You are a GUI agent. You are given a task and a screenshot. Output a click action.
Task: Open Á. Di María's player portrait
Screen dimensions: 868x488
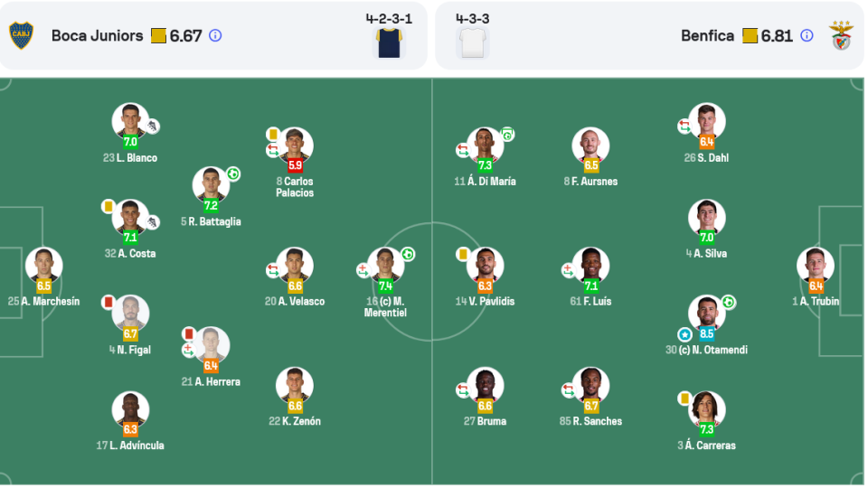point(485,145)
